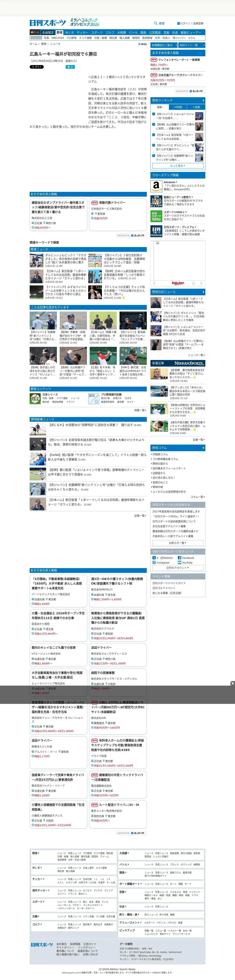Open the 日本シリーズ プロ野球 icon

pos(35,398)
